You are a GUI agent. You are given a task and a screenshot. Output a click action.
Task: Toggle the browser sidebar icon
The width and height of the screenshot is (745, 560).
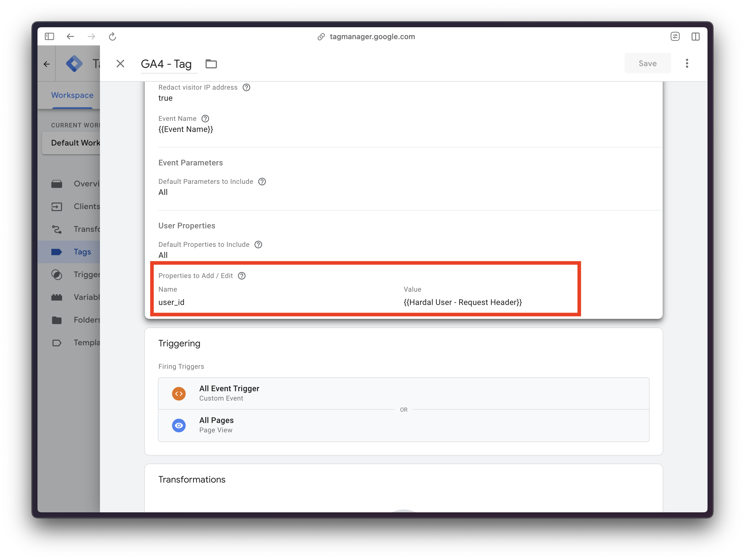[49, 36]
